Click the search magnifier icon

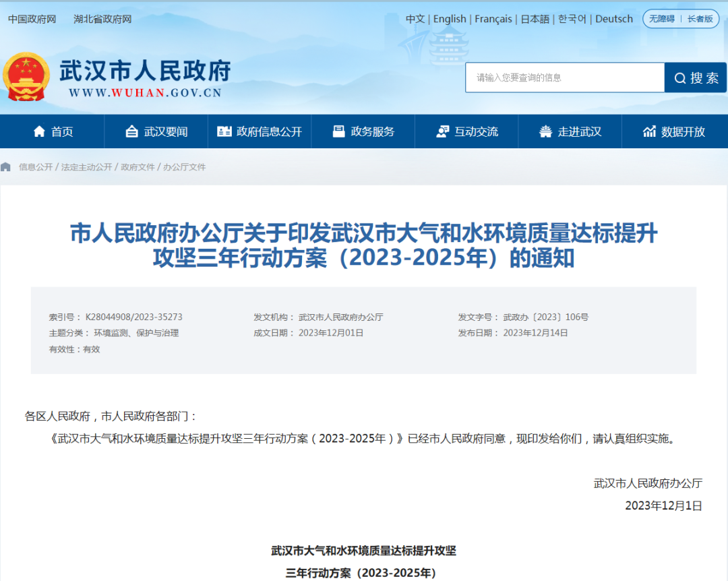(679, 78)
